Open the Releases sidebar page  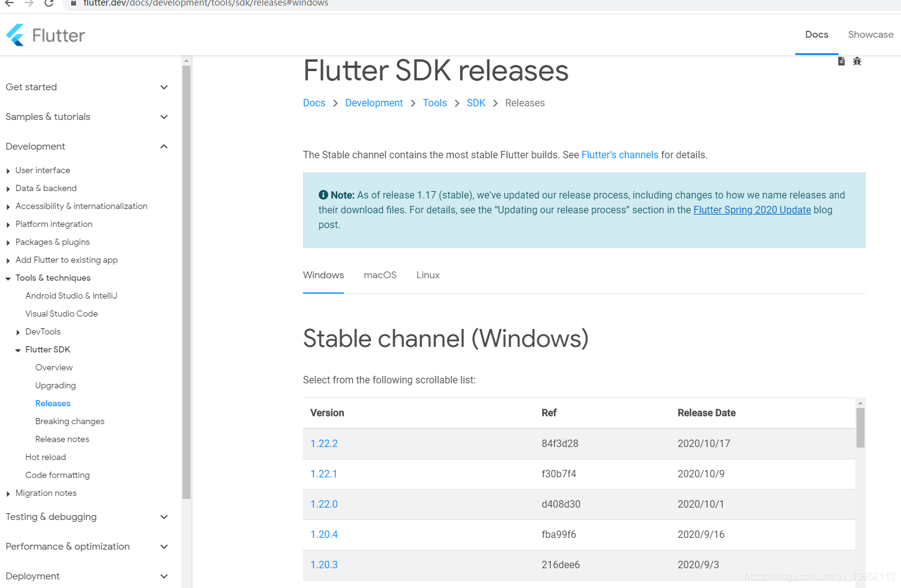point(53,404)
